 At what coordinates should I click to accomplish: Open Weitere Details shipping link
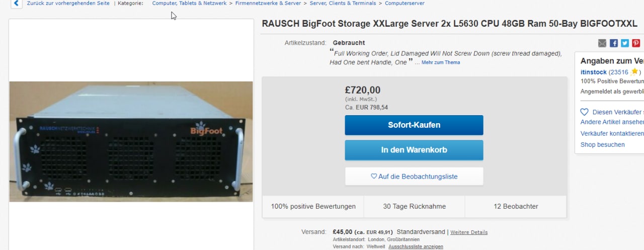[469, 232]
